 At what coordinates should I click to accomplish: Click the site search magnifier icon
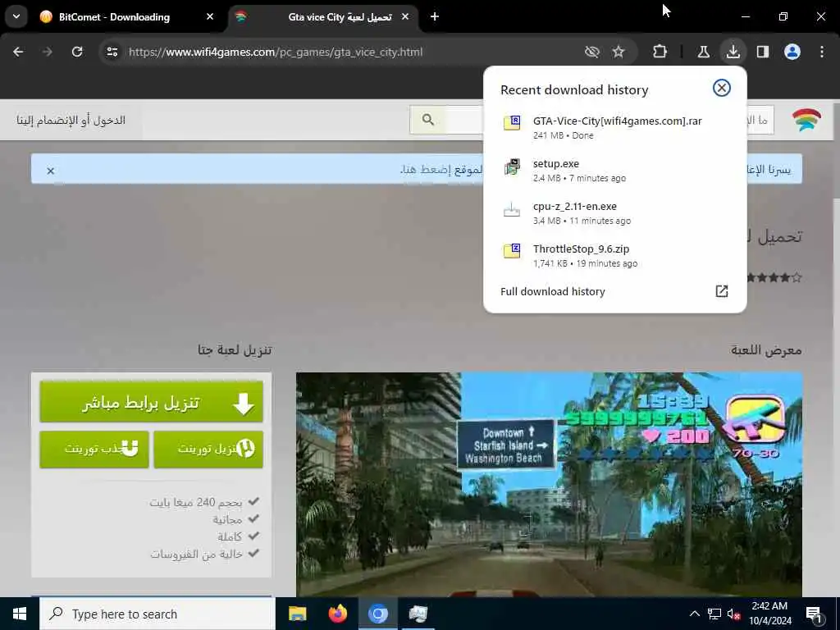coord(427,120)
